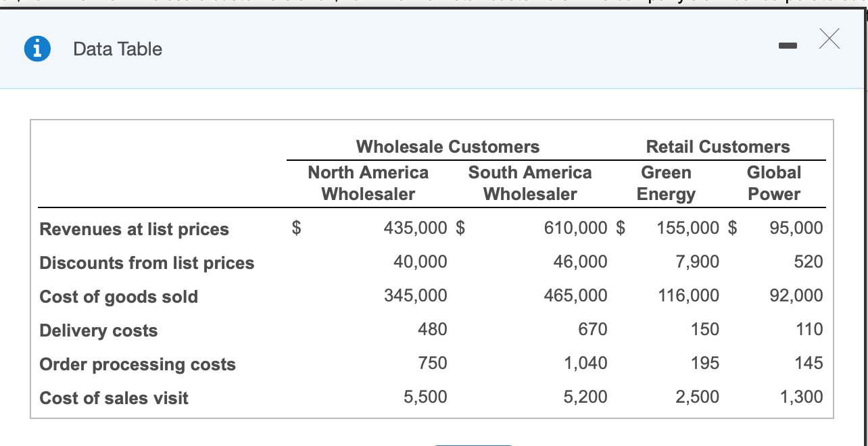Click the Retail Customers heading

[718, 147]
